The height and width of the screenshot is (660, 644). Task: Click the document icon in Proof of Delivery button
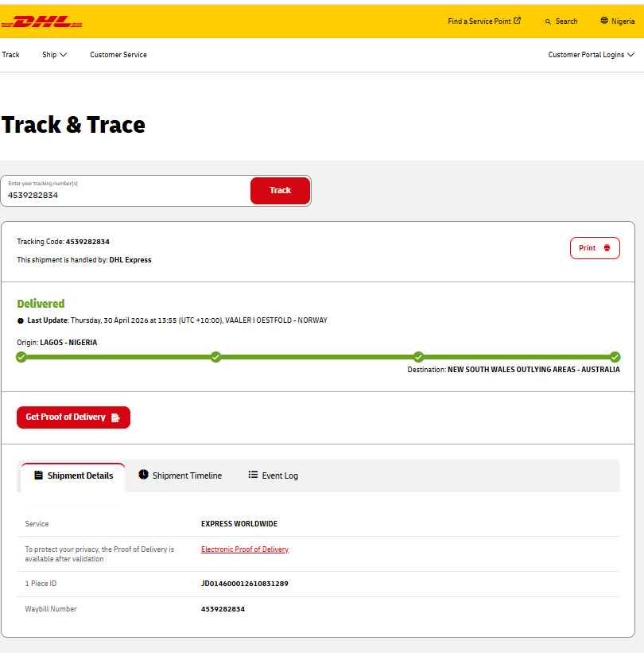(116, 417)
